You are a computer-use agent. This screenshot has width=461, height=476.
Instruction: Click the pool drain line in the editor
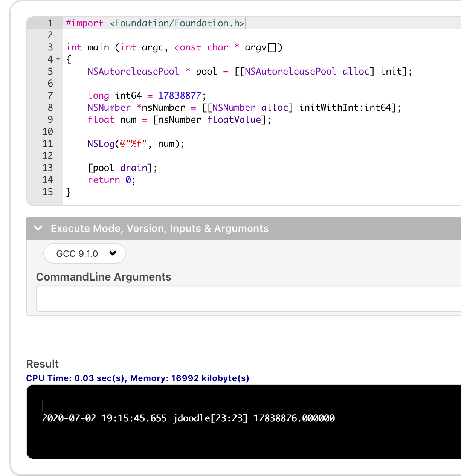[122, 168]
